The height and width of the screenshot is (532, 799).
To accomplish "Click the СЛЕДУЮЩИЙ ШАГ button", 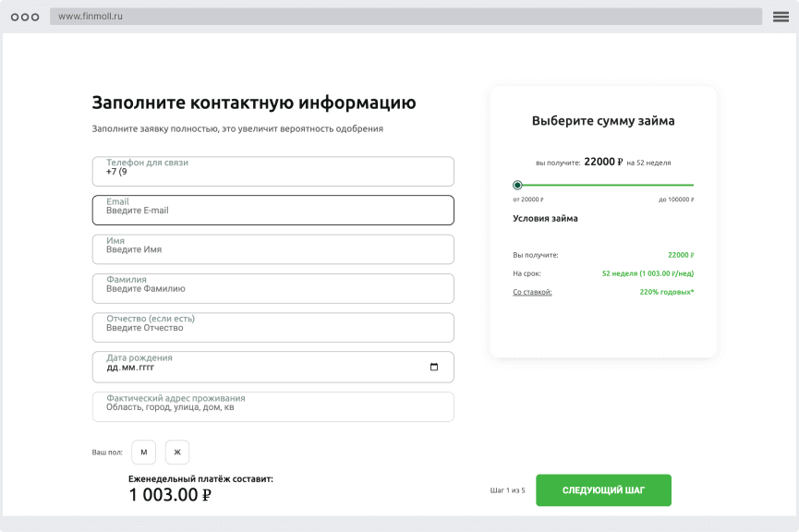I will [x=603, y=490].
